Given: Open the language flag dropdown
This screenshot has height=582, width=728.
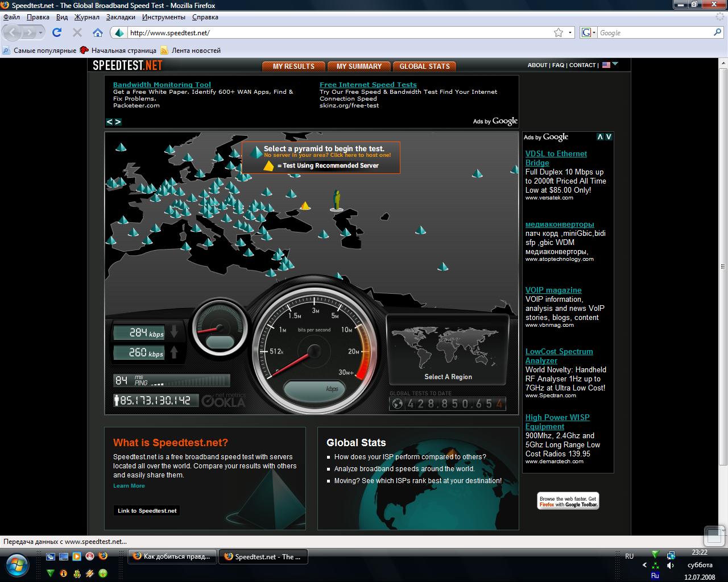Looking at the screenshot, I should [610, 65].
